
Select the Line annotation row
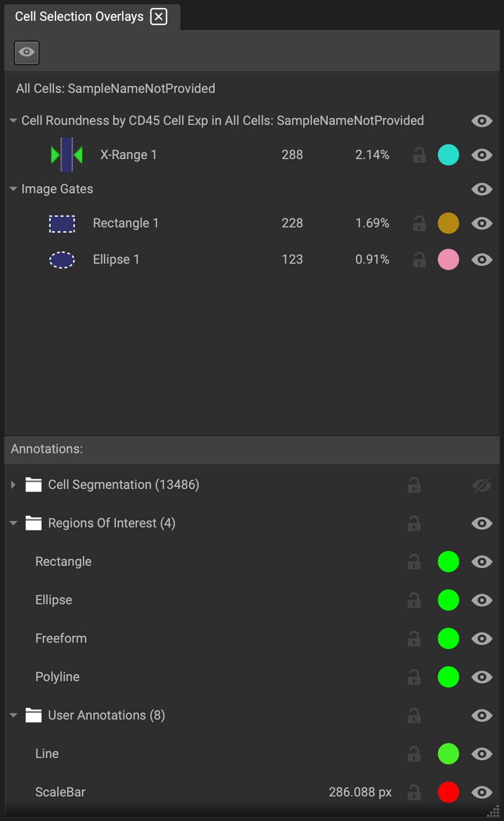tap(252, 754)
